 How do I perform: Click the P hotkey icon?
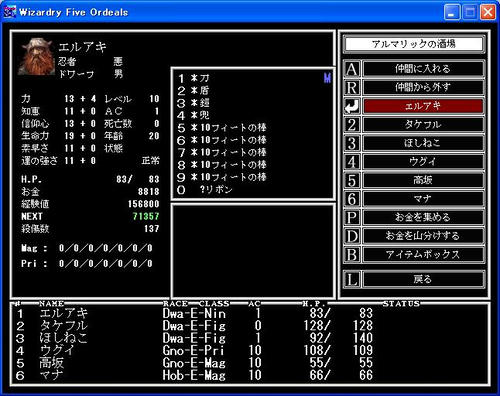[x=352, y=218]
